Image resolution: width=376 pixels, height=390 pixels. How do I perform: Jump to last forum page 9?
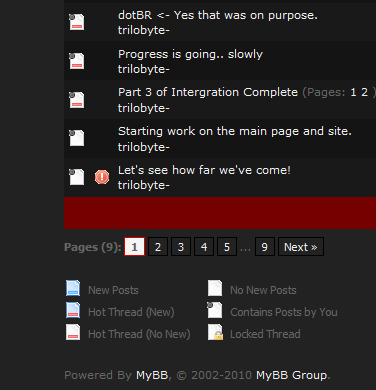(265, 247)
